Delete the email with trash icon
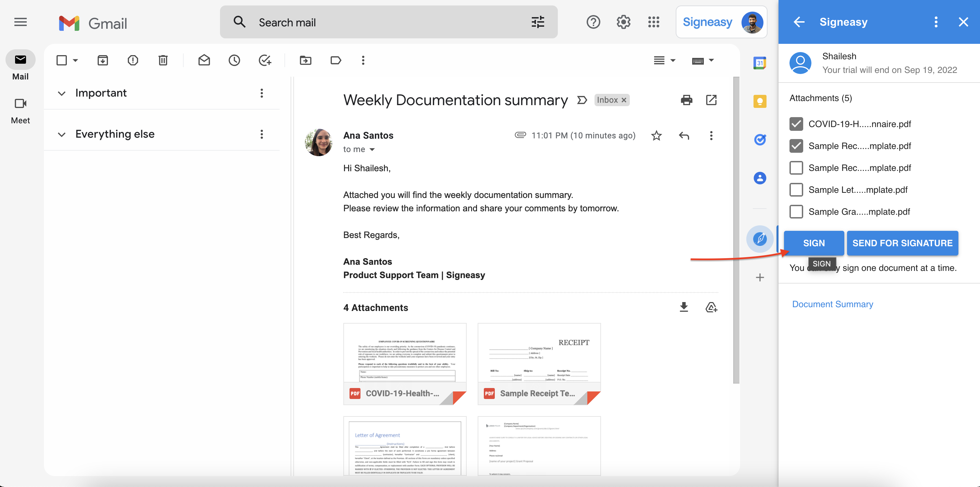980x487 pixels. pyautogui.click(x=163, y=60)
